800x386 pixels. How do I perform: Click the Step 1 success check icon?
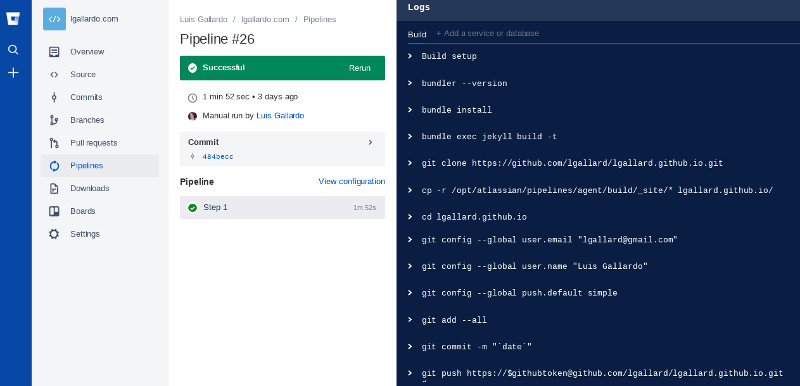point(192,208)
